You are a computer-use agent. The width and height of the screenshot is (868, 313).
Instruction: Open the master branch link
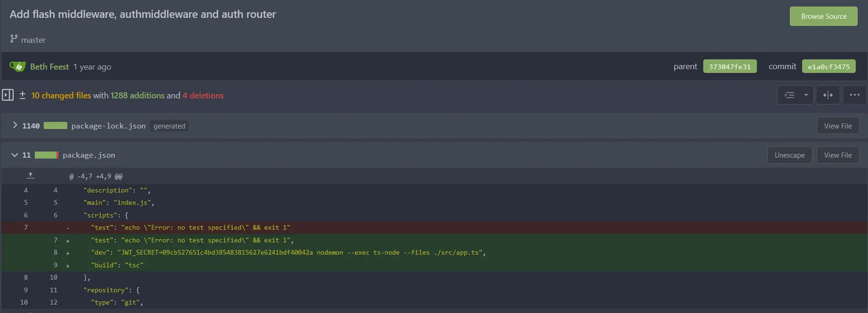tap(33, 40)
